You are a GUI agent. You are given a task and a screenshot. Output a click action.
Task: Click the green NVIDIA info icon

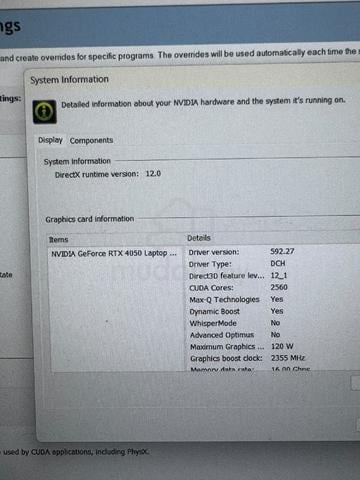click(45, 112)
